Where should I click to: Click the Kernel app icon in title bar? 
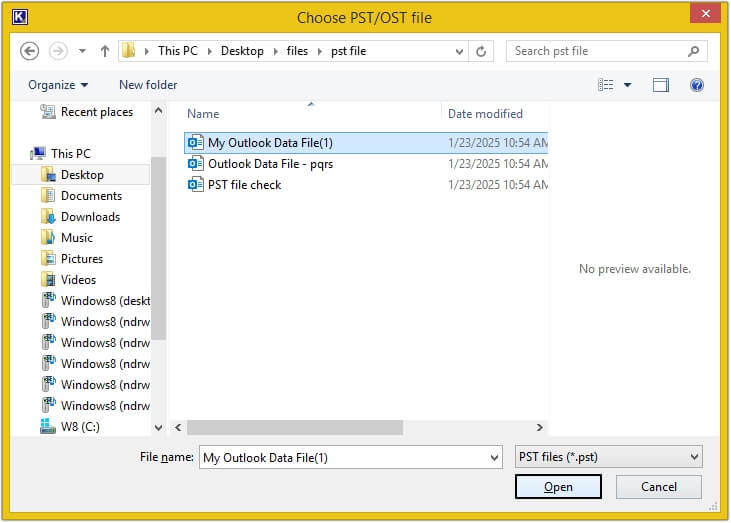(x=20, y=17)
